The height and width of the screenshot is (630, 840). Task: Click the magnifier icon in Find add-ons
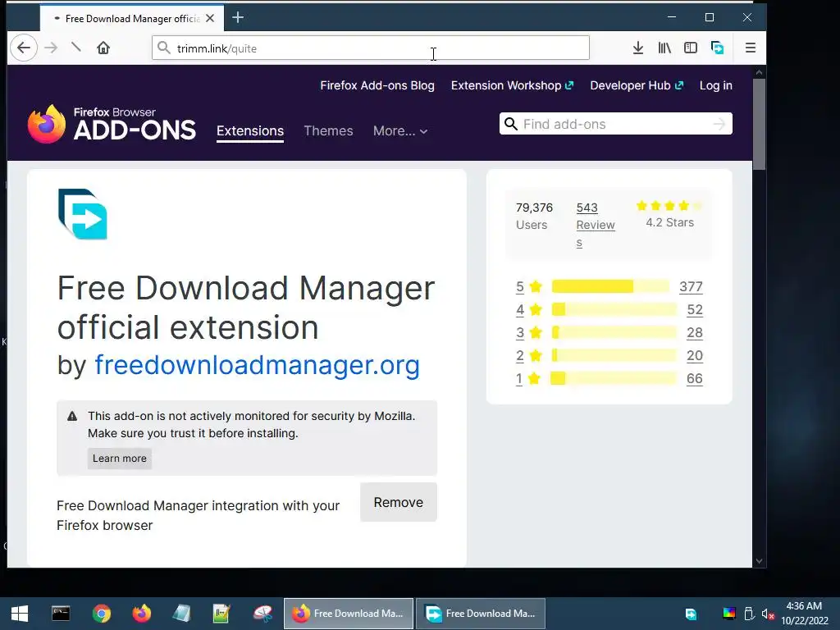point(511,125)
